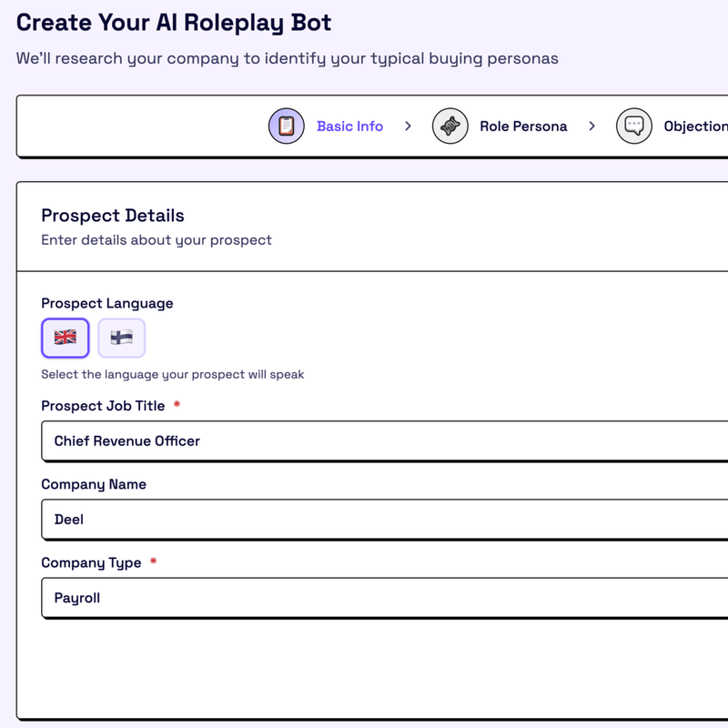This screenshot has width=728, height=728.
Task: Click 'Enter details about your prospect' text
Action: (x=156, y=240)
